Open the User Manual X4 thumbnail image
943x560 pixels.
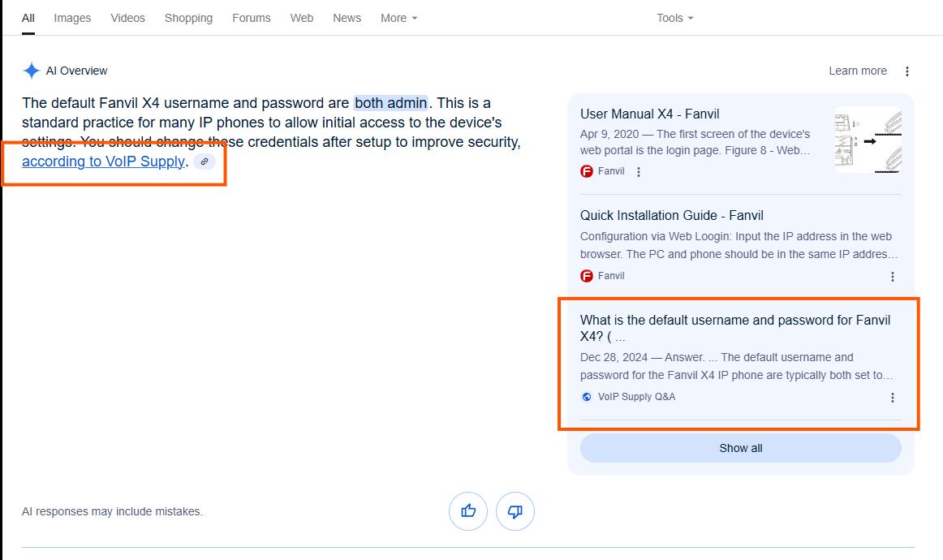click(868, 140)
